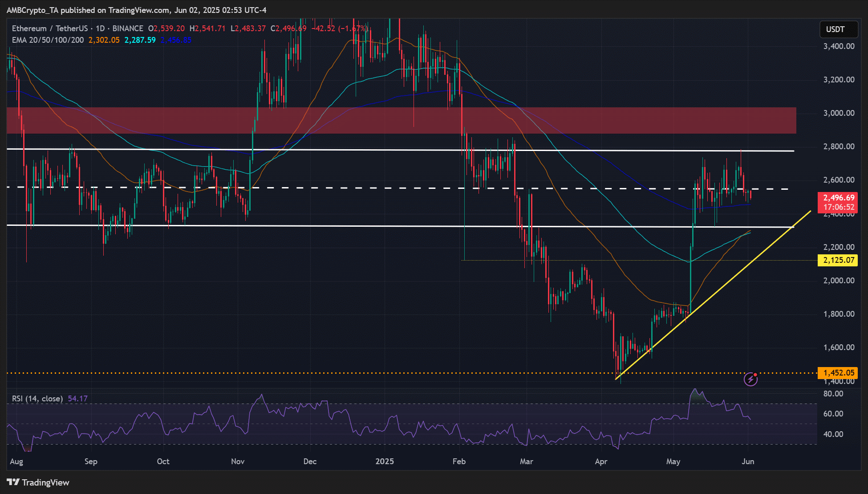Viewport: 868px width, 494px height.
Task: Select the EMA 20/50/100/200 indicator label
Action: [x=47, y=40]
